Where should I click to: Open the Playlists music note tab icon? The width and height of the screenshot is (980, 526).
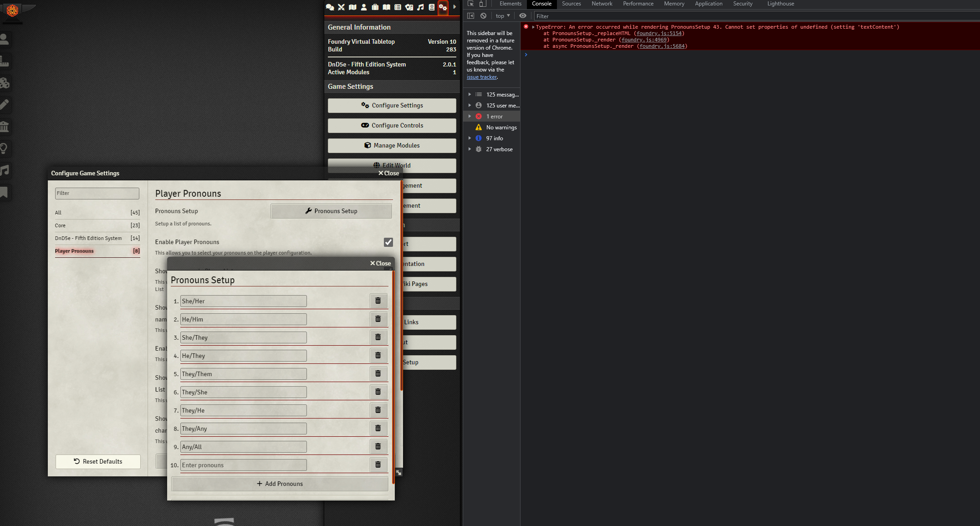420,7
